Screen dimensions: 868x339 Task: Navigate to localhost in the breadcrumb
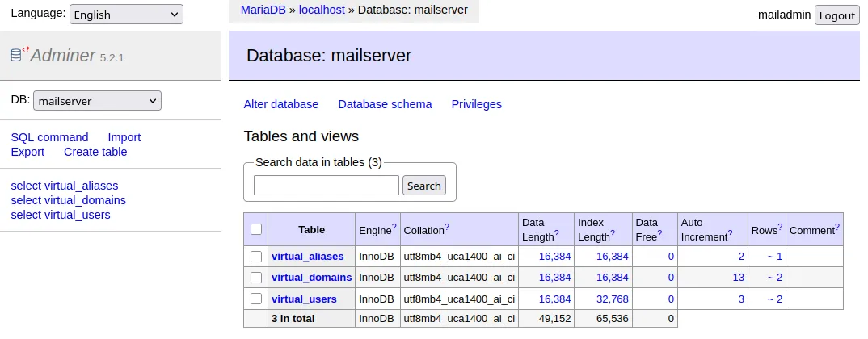coord(322,10)
